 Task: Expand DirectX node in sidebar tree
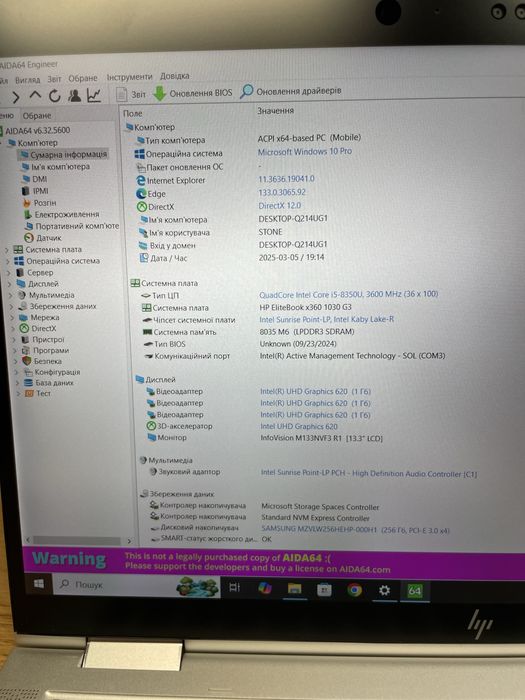(13, 329)
